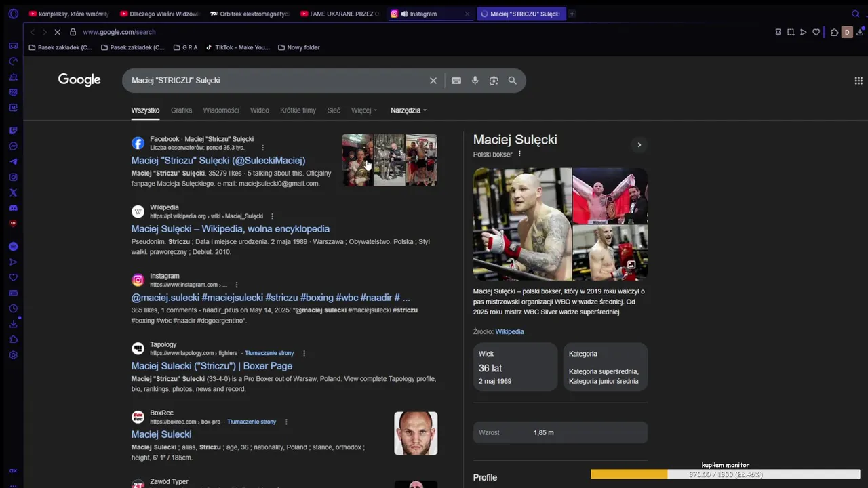Open the TikTok - Make You bookmark

237,47
